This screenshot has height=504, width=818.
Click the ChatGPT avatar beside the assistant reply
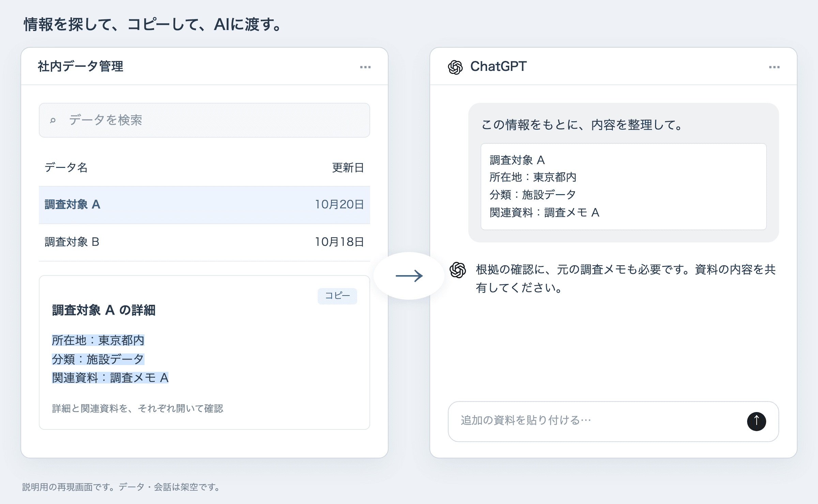click(458, 270)
